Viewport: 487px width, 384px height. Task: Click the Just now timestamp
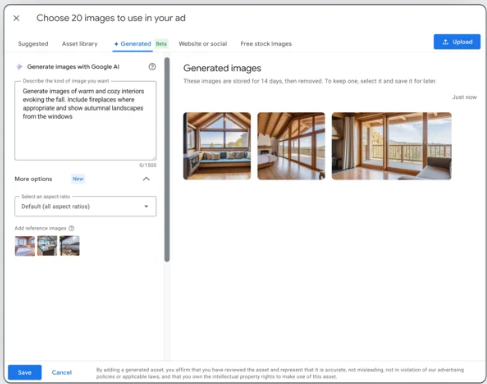click(464, 97)
